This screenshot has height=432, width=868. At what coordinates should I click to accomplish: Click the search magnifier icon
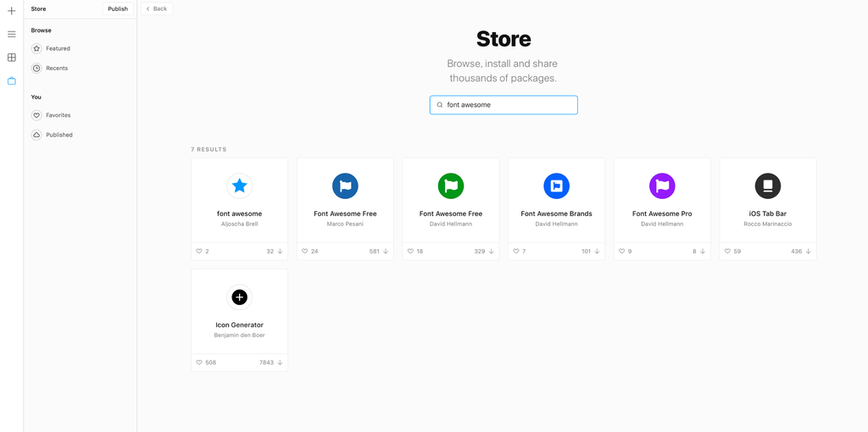(440, 104)
